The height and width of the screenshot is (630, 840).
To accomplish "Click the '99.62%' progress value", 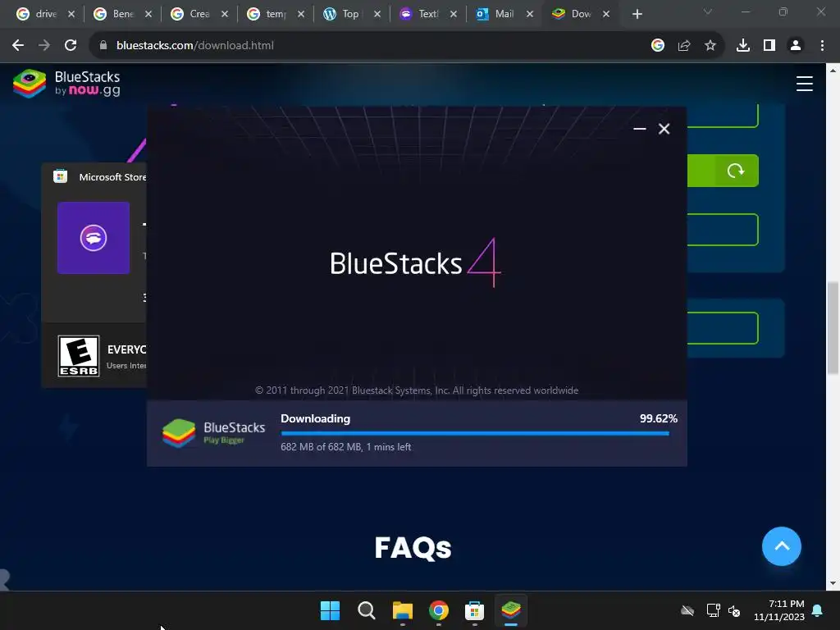I will tap(659, 418).
